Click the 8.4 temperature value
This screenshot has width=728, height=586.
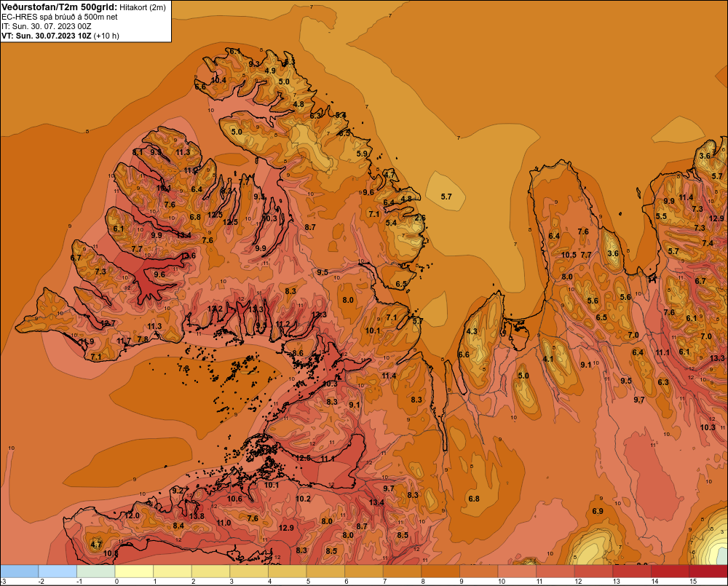tap(178, 526)
